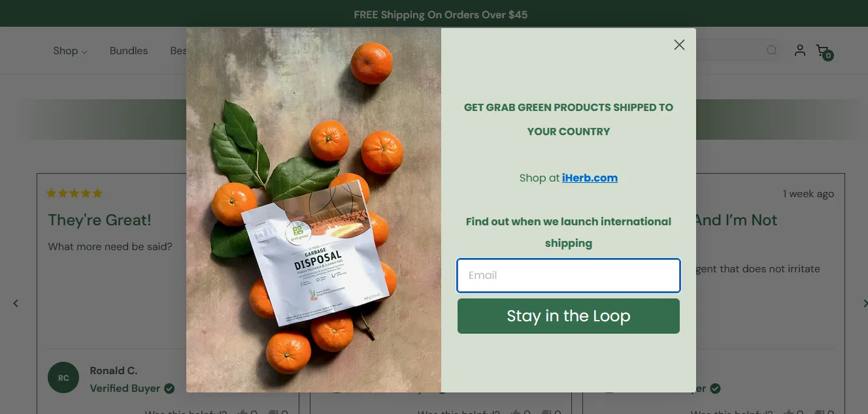
Task: Click "What more need be said?" review text
Action: tap(110, 247)
